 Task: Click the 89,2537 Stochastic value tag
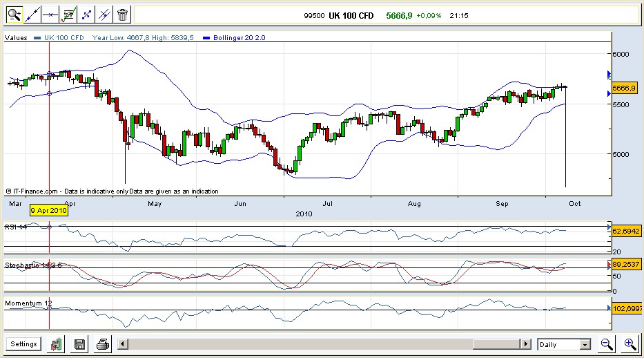pos(625,264)
